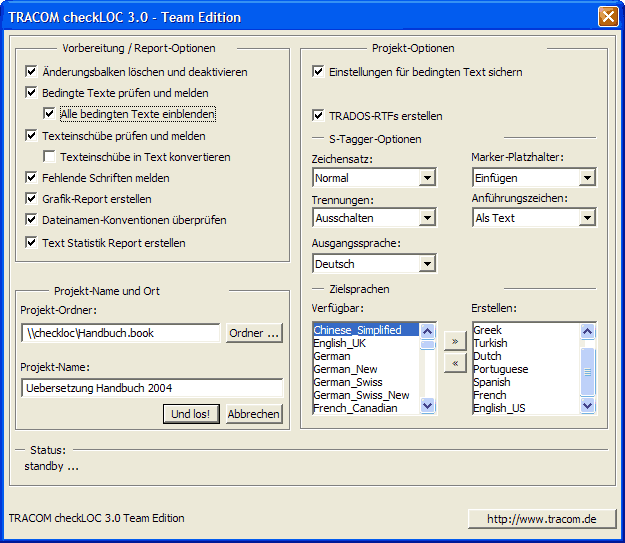This screenshot has width=625, height=543.
Task: Click the Abbrechen button
Action: [x=254, y=414]
